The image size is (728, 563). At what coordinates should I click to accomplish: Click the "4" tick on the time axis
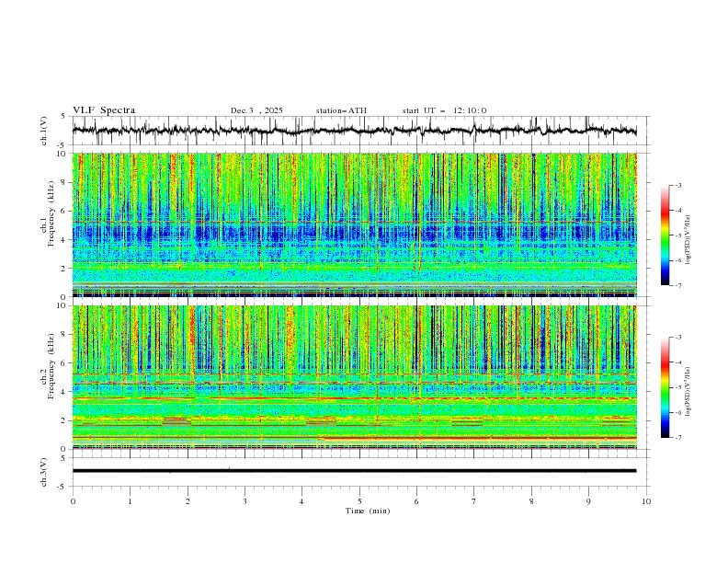tap(301, 501)
